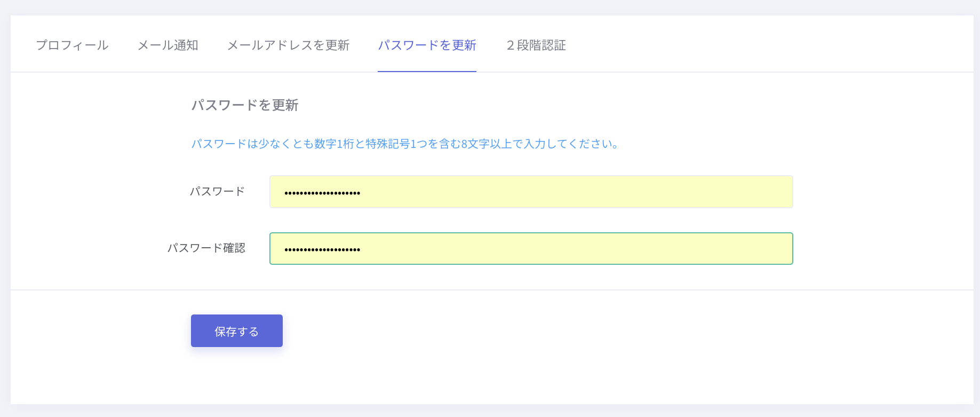980x417 pixels.
Task: Focus the パスワード確認 input field
Action: pyautogui.click(x=531, y=248)
